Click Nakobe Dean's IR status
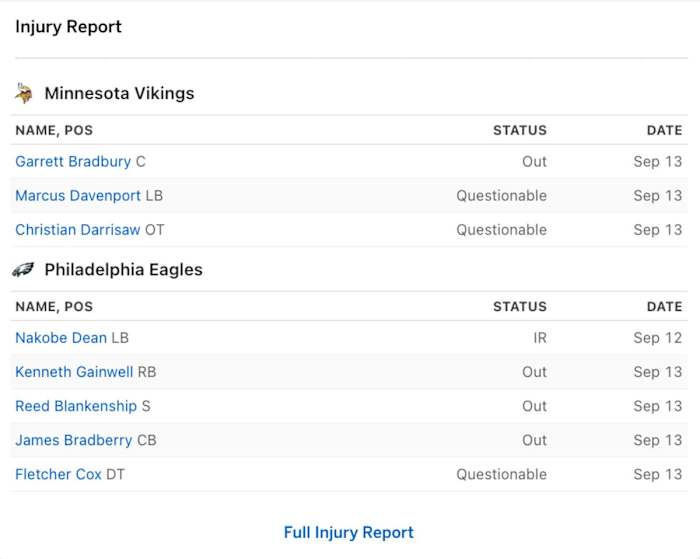The width and height of the screenshot is (700, 559). [539, 338]
